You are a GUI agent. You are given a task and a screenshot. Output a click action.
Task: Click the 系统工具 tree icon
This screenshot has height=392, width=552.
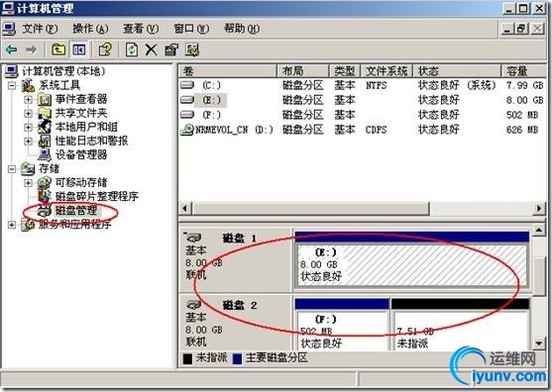click(x=28, y=85)
